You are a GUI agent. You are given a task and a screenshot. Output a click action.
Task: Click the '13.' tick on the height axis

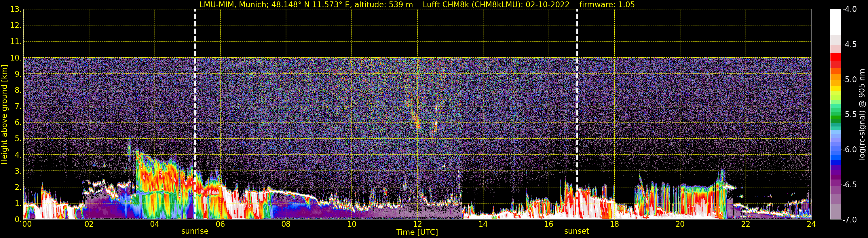tap(16, 10)
